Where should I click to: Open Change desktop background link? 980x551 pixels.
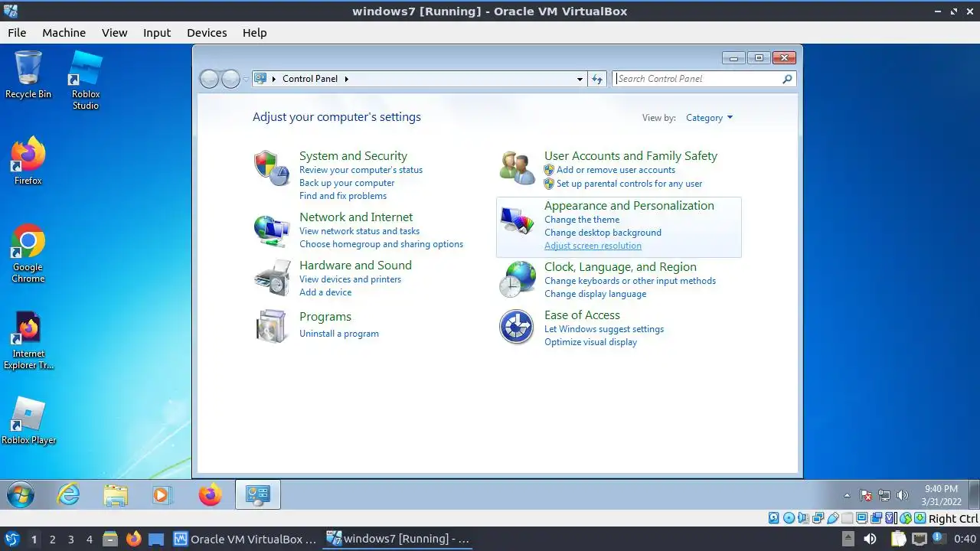click(x=603, y=233)
